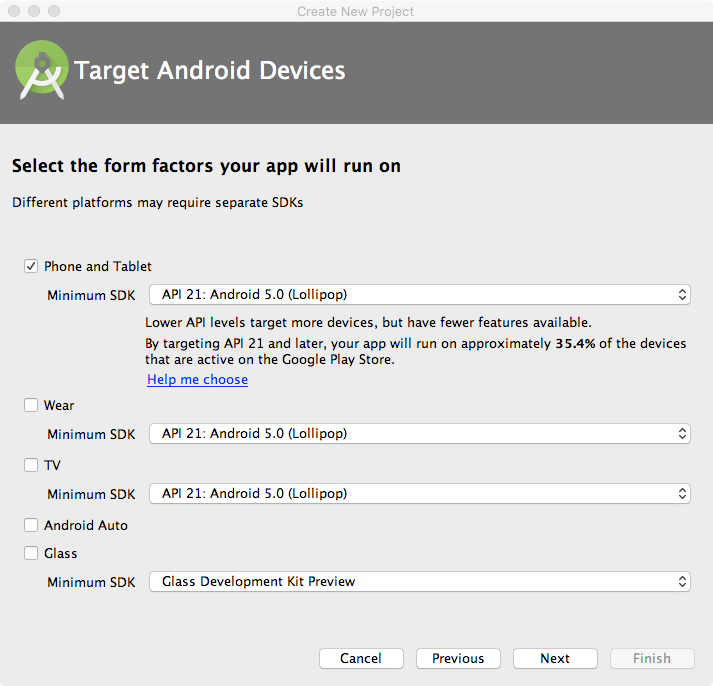Click the Target Android Devices heading

(210, 71)
